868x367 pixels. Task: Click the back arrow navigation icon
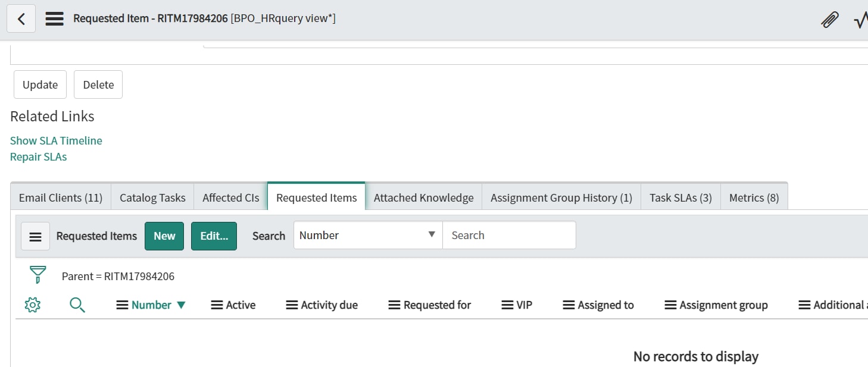[21, 18]
